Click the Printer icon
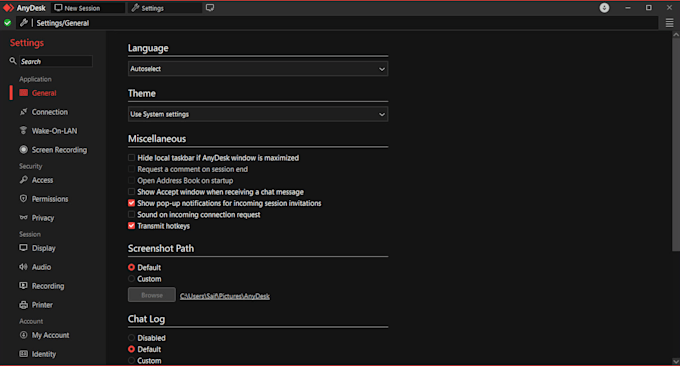This screenshot has height=366, width=680. pos(23,305)
